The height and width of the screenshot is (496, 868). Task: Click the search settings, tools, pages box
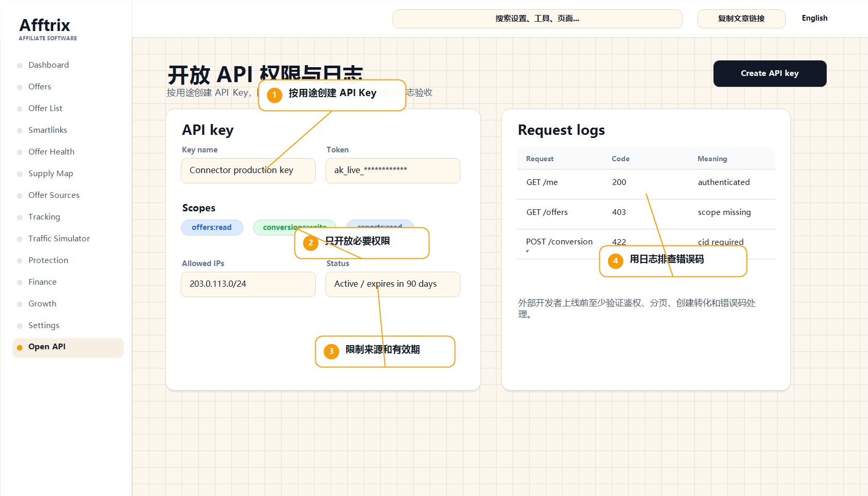click(x=537, y=19)
